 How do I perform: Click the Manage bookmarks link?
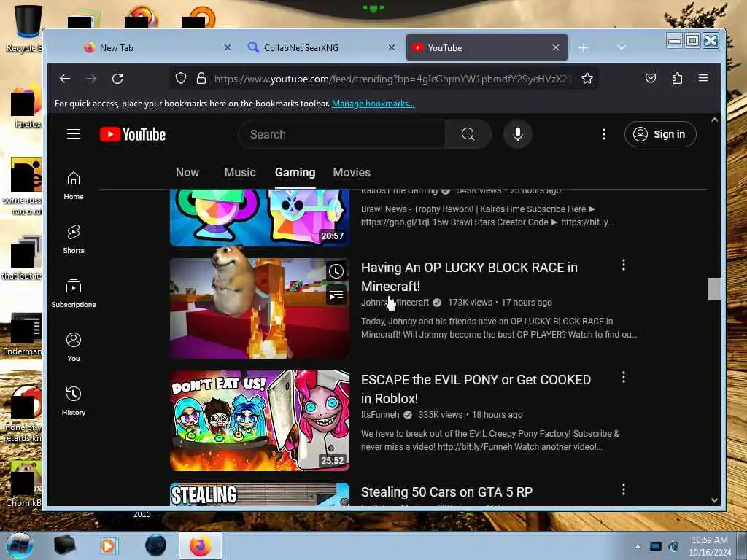click(373, 104)
